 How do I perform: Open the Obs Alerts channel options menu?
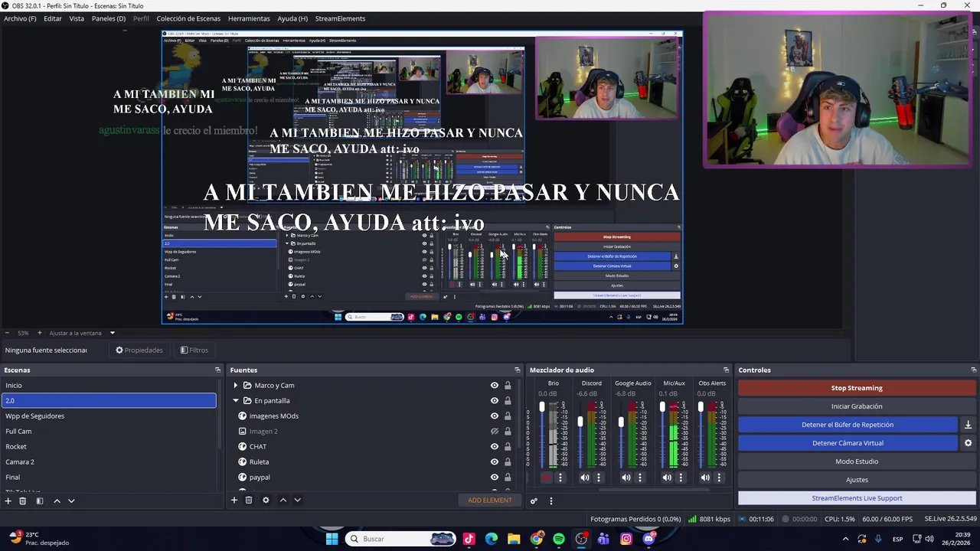coord(719,478)
